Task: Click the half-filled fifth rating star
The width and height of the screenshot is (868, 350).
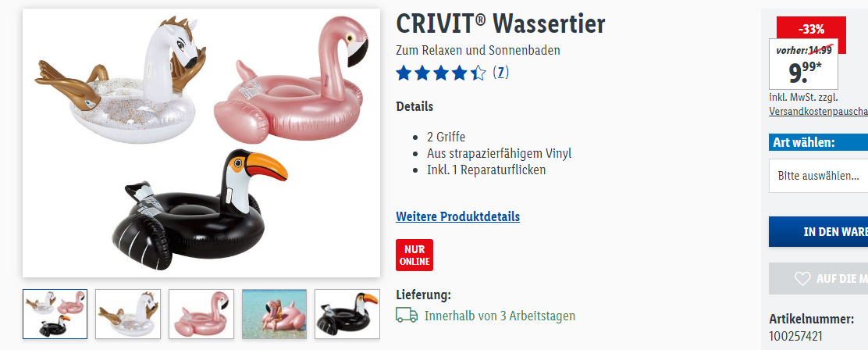Action: (478, 73)
